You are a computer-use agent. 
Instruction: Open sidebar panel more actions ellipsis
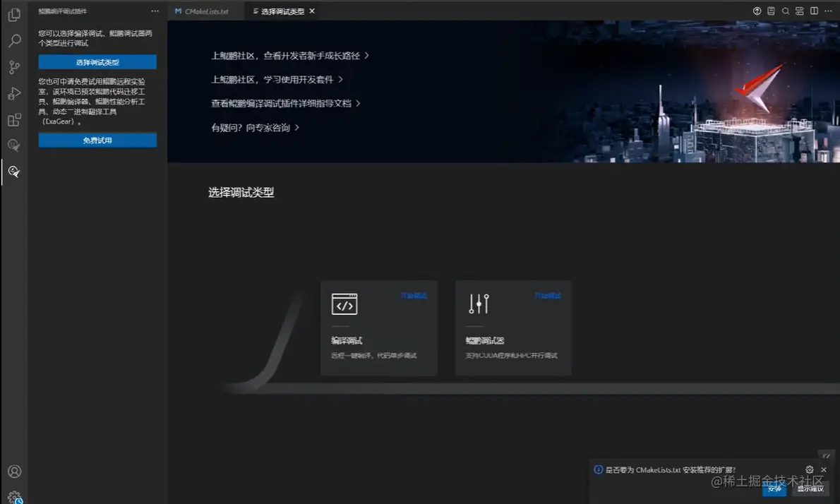pos(155,11)
